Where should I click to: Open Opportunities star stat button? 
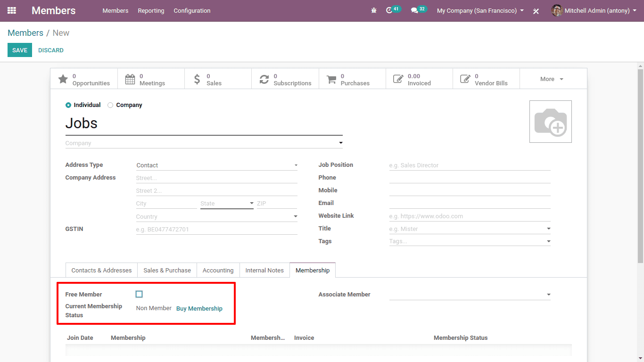click(x=84, y=79)
